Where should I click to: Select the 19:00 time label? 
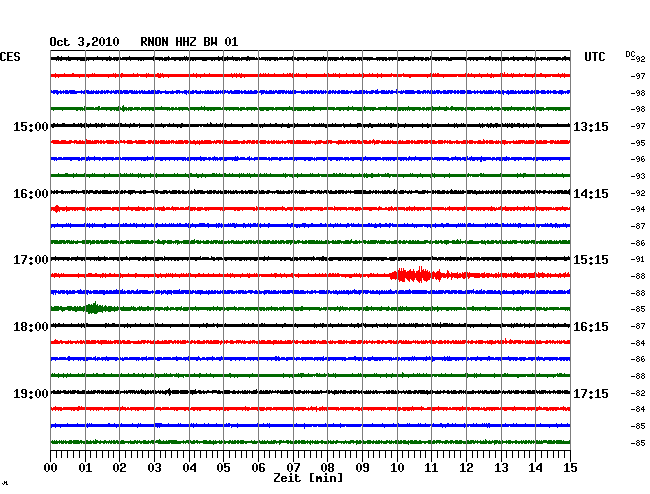coord(31,393)
